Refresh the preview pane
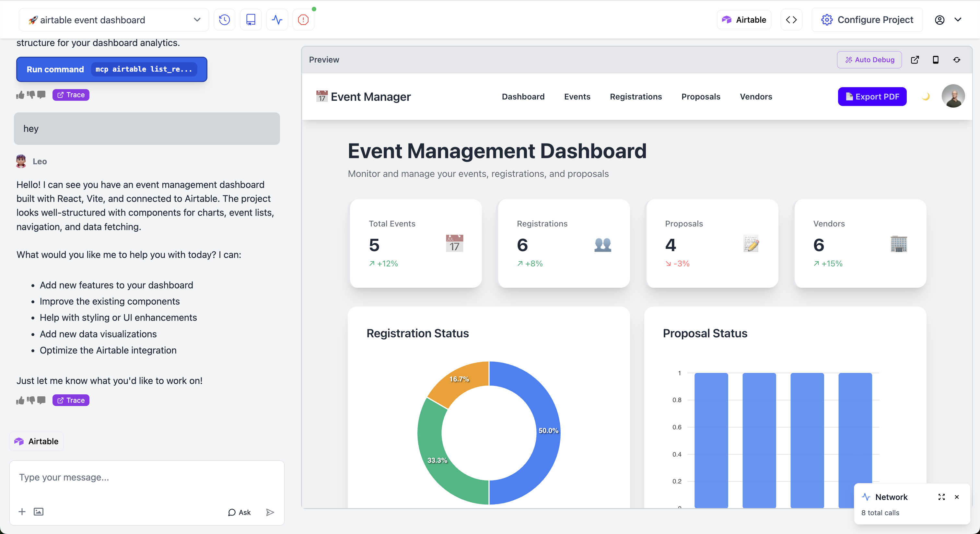 pos(957,60)
